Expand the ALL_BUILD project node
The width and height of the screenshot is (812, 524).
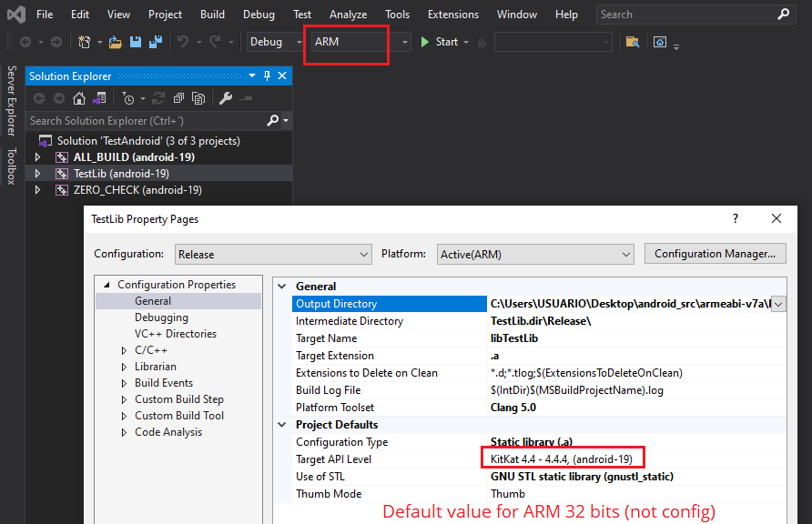[x=37, y=157]
